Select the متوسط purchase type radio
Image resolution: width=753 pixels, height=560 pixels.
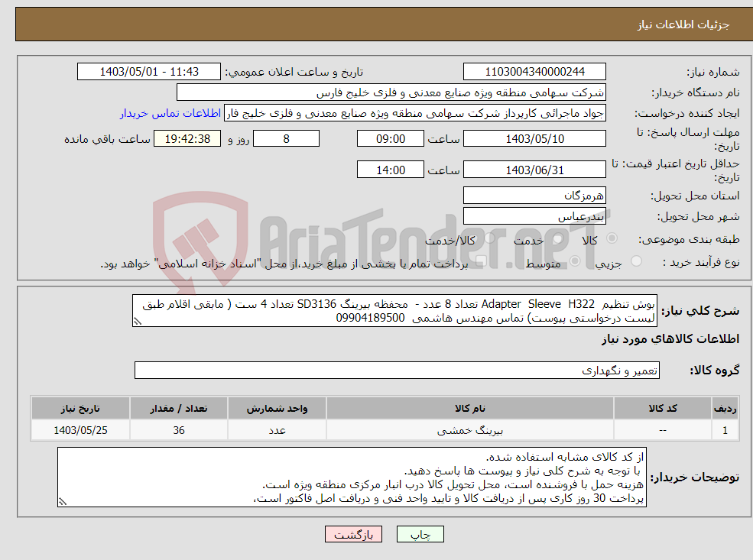(x=575, y=261)
